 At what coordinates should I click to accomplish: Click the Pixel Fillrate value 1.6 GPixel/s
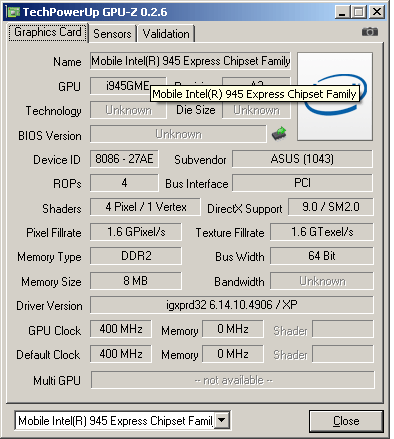click(136, 232)
